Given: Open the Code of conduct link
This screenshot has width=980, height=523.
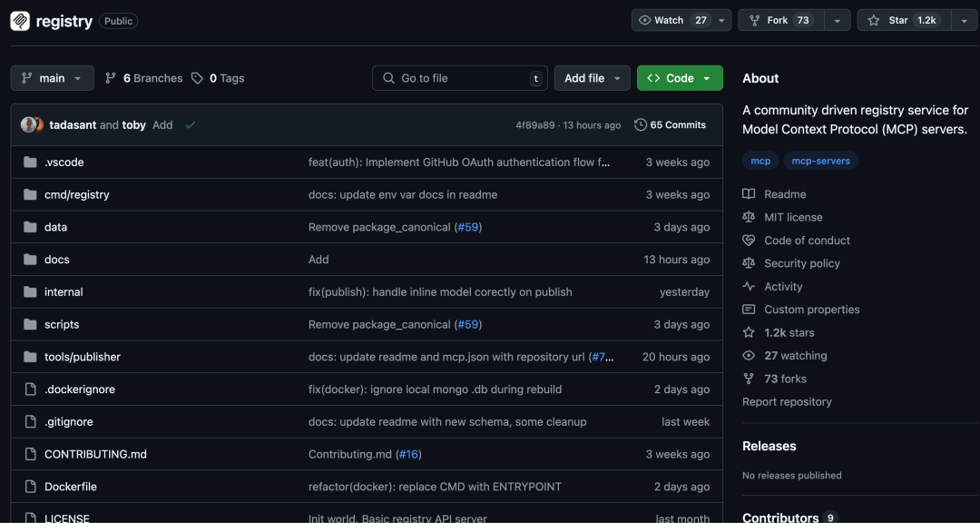Looking at the screenshot, I should [807, 241].
